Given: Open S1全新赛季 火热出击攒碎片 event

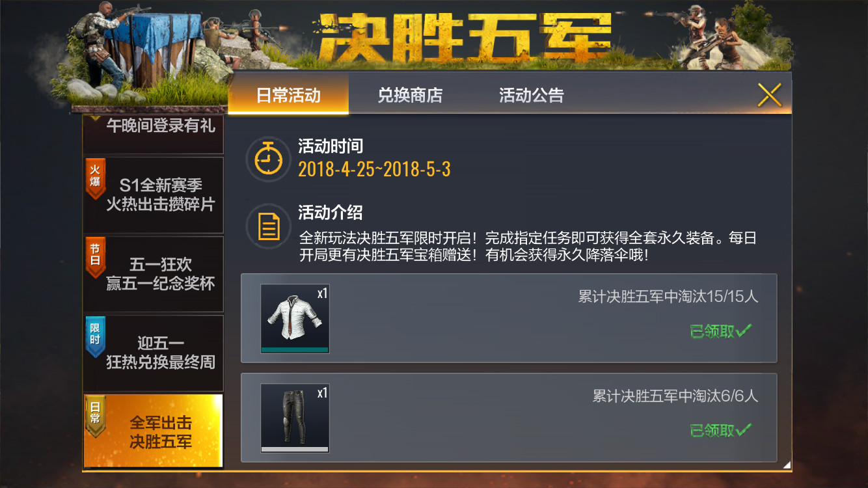Looking at the screenshot, I should [154, 195].
